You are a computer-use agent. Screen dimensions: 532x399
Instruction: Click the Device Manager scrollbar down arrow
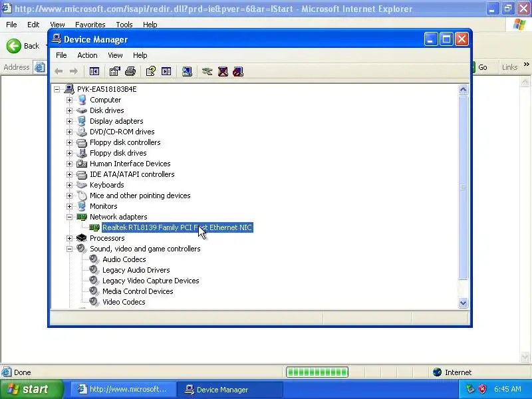[463, 303]
